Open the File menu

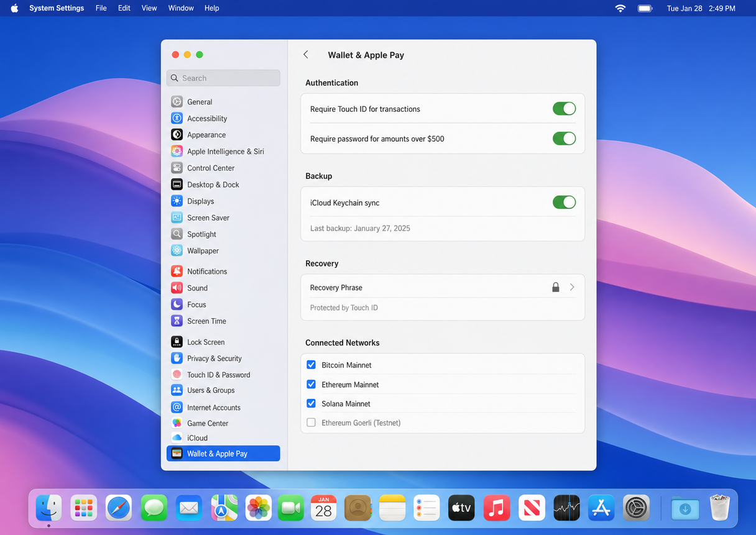[101, 8]
